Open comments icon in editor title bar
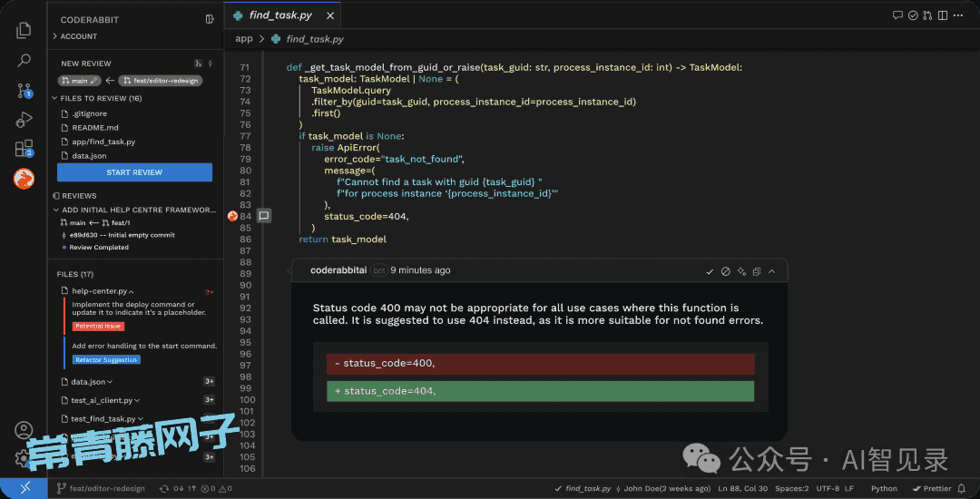Screen dimensions: 980x499 point(897,15)
